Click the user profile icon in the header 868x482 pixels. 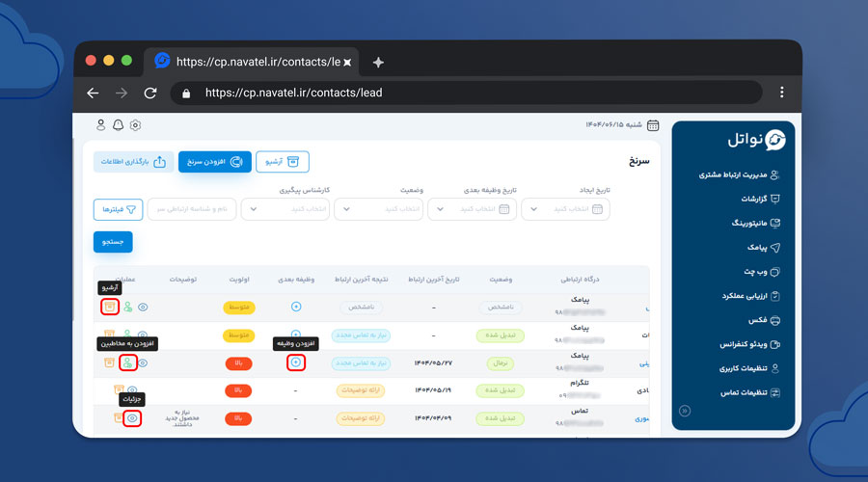(x=101, y=125)
